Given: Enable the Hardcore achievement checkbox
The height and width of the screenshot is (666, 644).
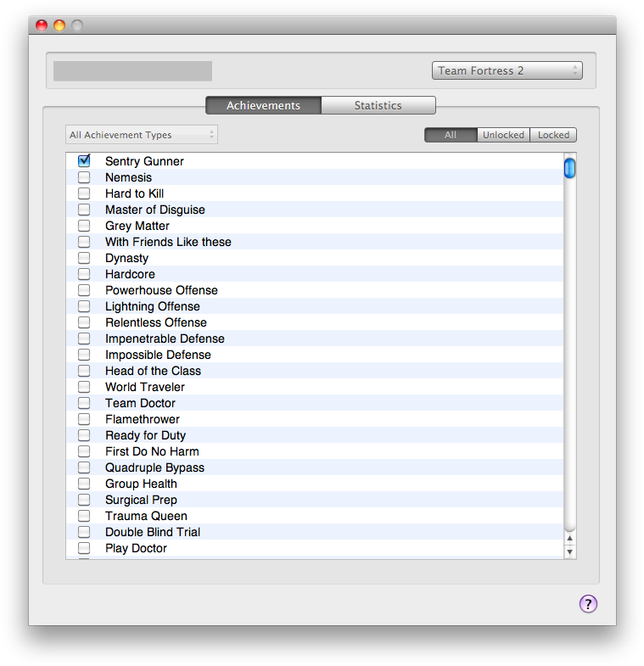Looking at the screenshot, I should 84,274.
